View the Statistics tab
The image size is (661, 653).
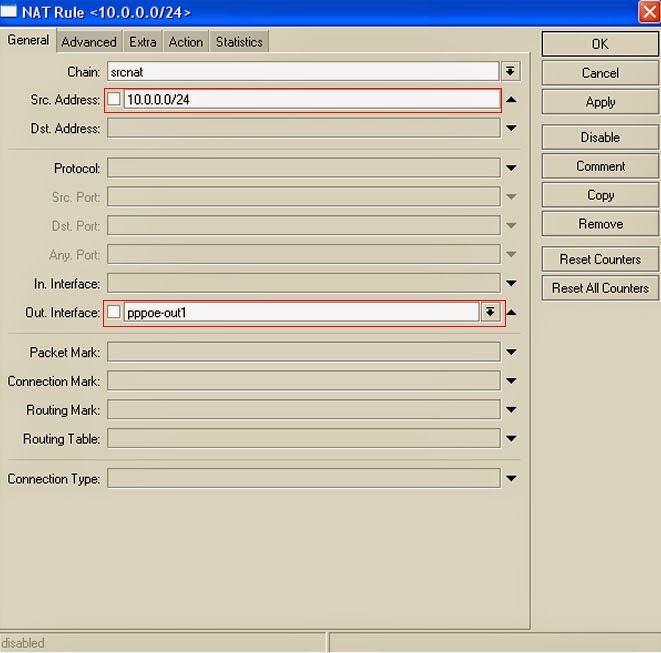click(x=239, y=42)
